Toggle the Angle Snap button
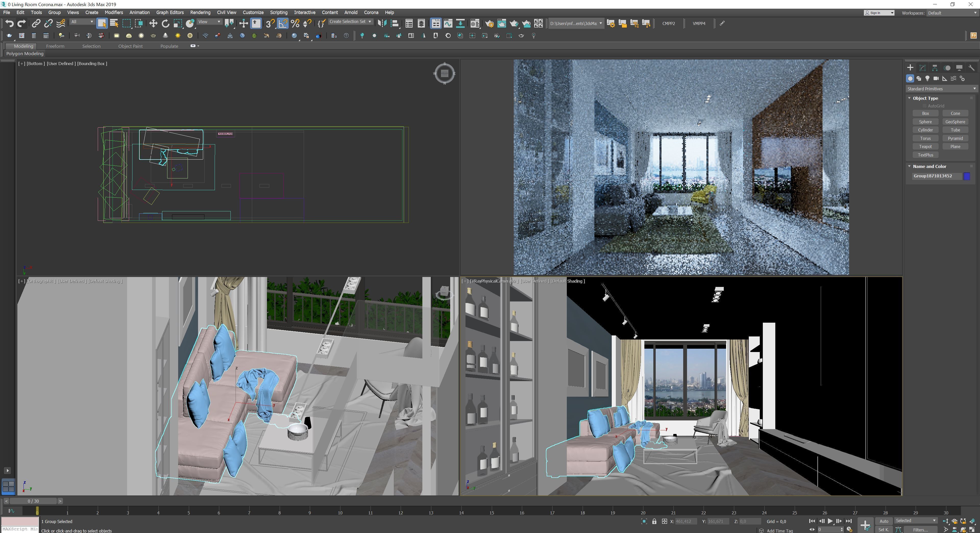The height and width of the screenshot is (533, 980). 283,23
